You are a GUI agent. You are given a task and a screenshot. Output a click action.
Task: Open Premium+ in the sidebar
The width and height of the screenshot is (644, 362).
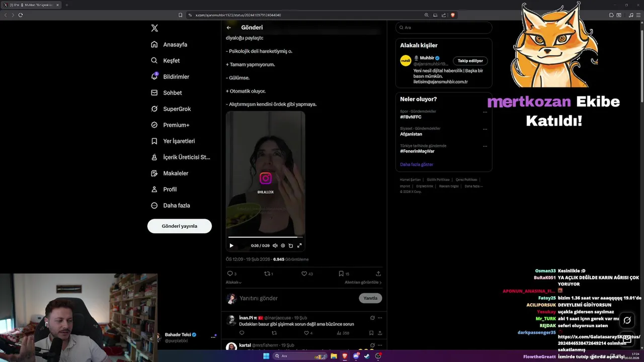click(170, 125)
